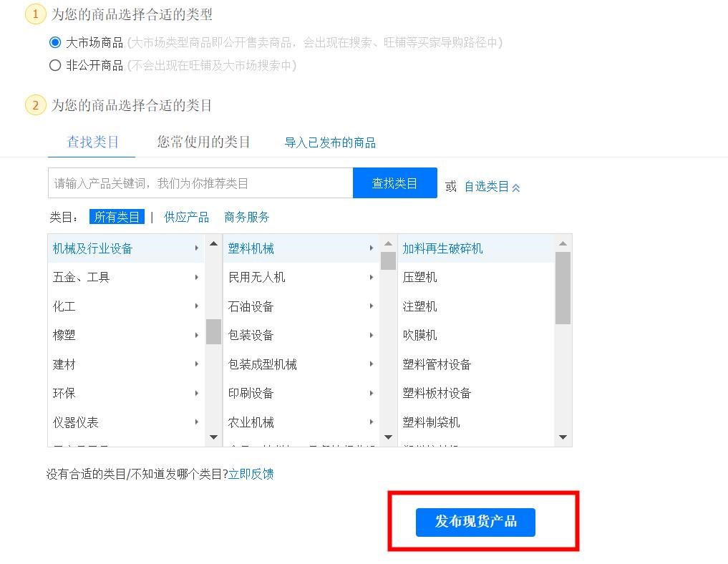
Task: Select 注塑机 in the third column
Action: pyautogui.click(x=419, y=306)
